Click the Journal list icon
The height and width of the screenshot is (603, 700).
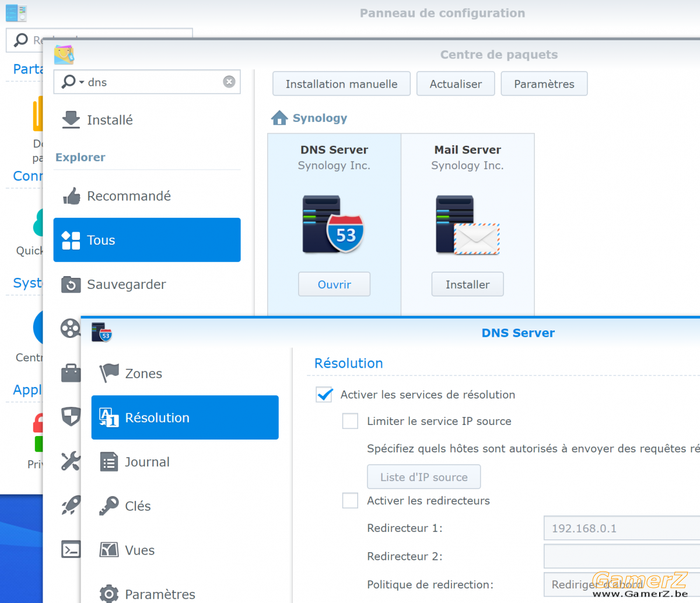click(x=109, y=462)
